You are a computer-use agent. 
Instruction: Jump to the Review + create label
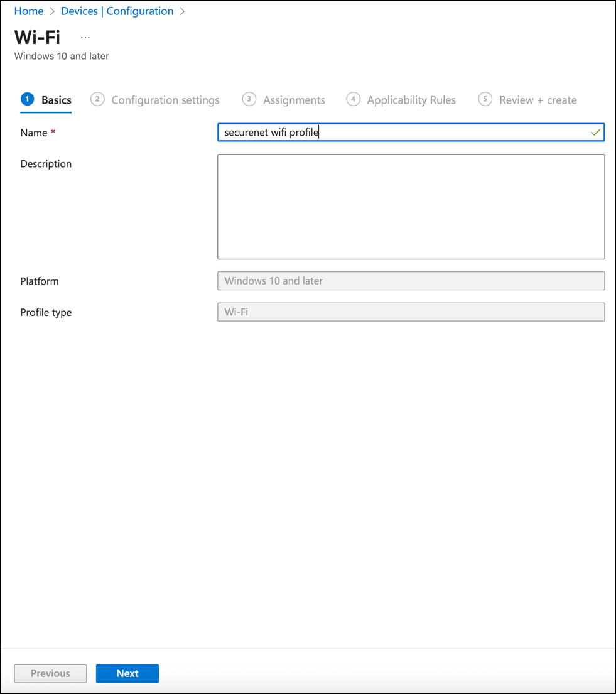[x=538, y=100]
